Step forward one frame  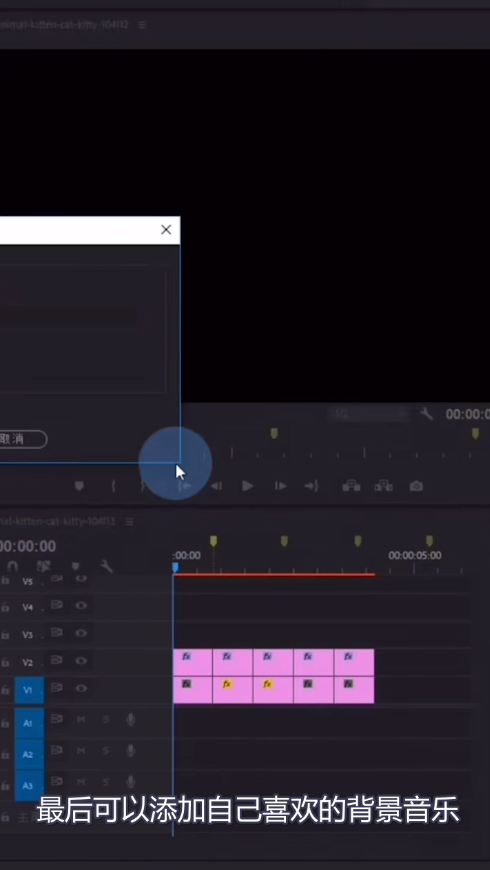tap(281, 486)
